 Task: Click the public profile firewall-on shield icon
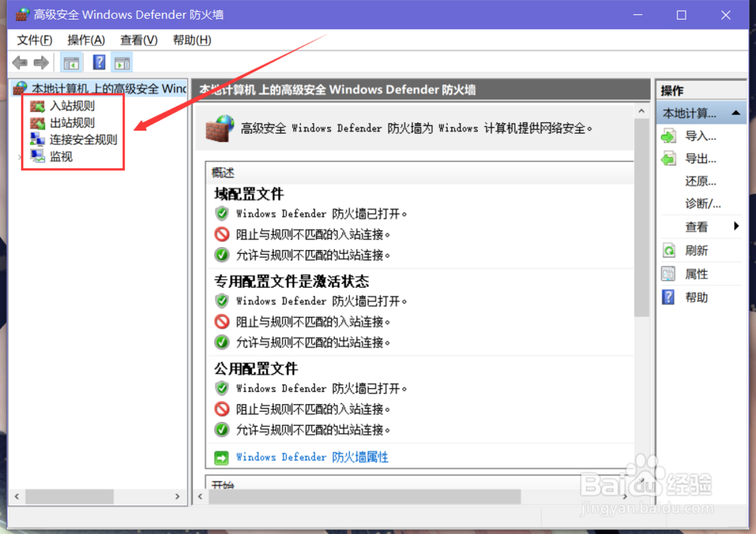pyautogui.click(x=222, y=388)
